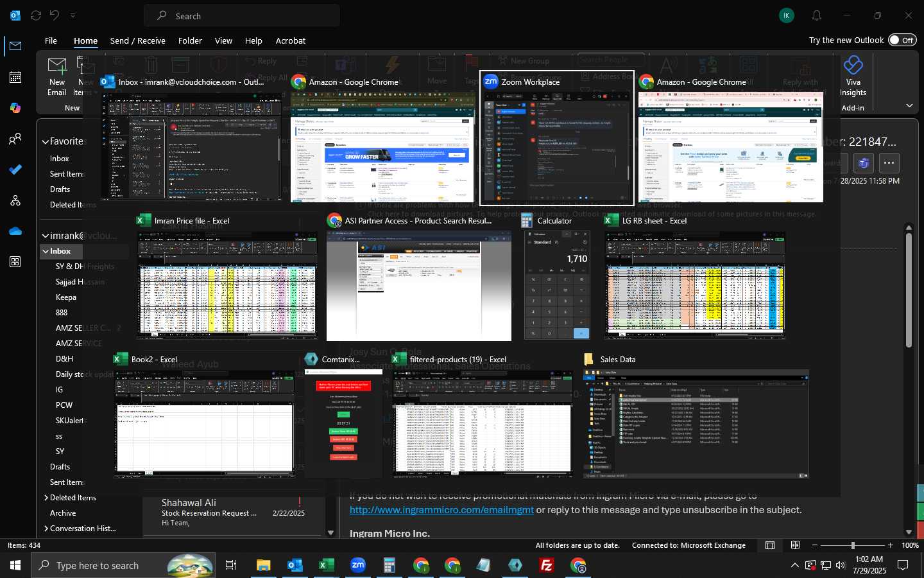Switch to the Zoom Workplace window thumbnail
The width and height of the screenshot is (924, 578).
point(557,138)
